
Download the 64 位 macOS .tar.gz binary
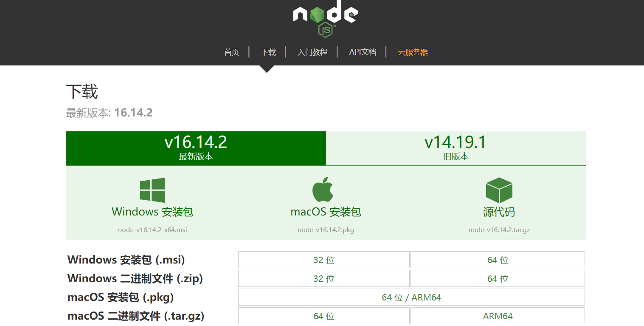click(324, 316)
